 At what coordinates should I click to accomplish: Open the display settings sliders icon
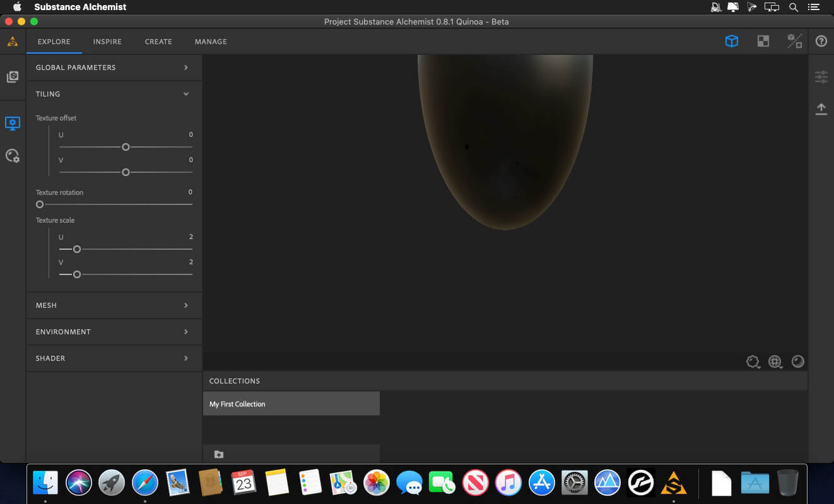tap(821, 76)
